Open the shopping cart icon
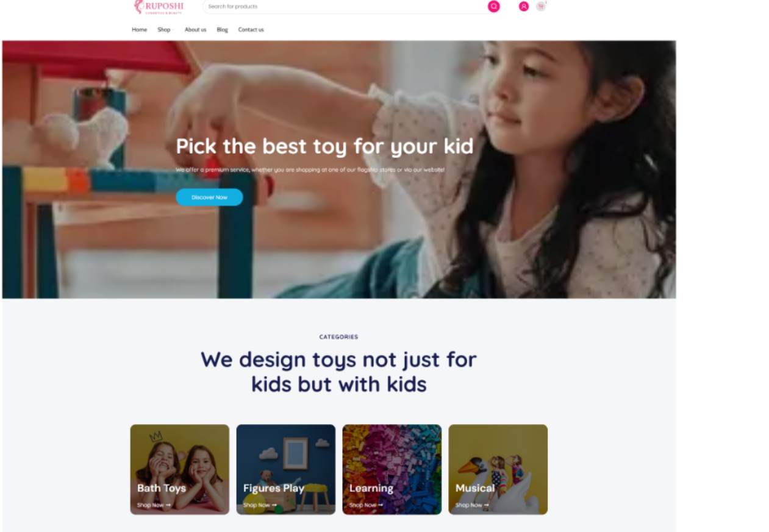Image resolution: width=769 pixels, height=532 pixels. click(541, 6)
